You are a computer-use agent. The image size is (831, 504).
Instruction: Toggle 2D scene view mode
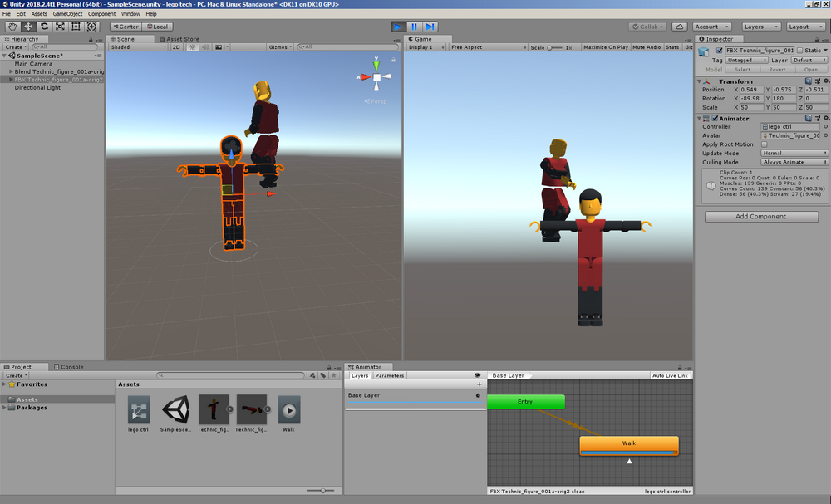[176, 47]
